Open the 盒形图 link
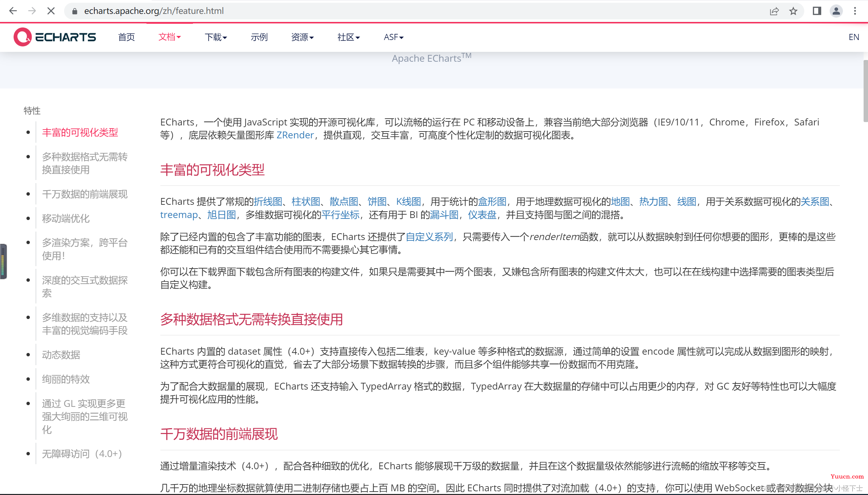 point(492,201)
